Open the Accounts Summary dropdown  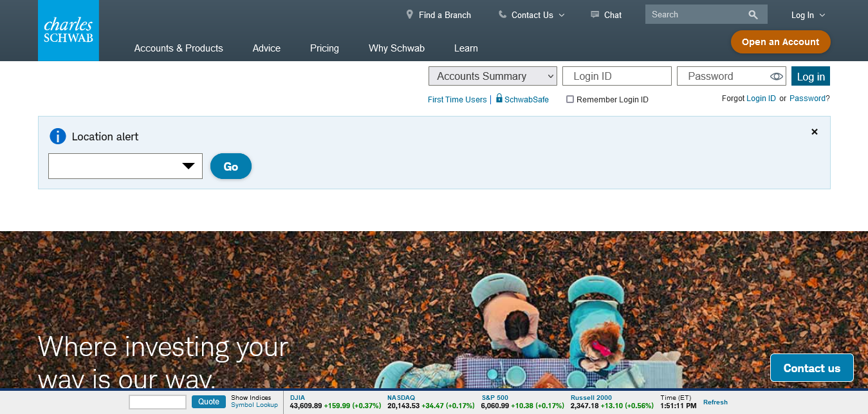(493, 76)
